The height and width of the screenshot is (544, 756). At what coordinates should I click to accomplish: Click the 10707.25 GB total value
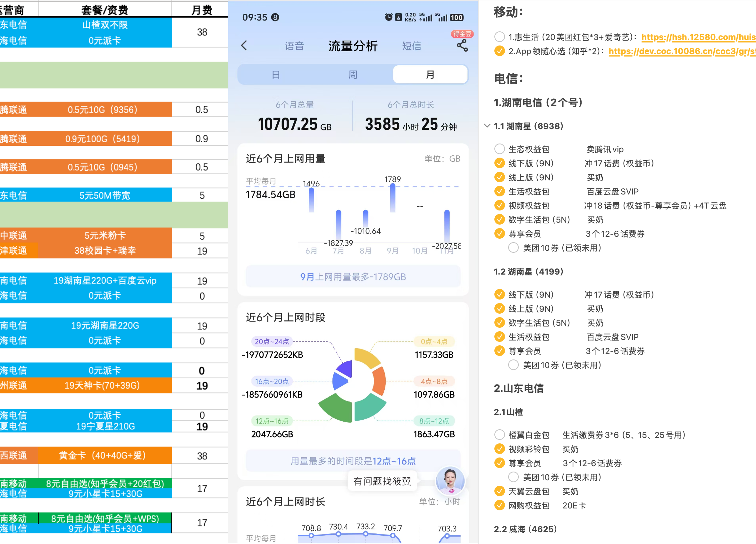tap(295, 124)
